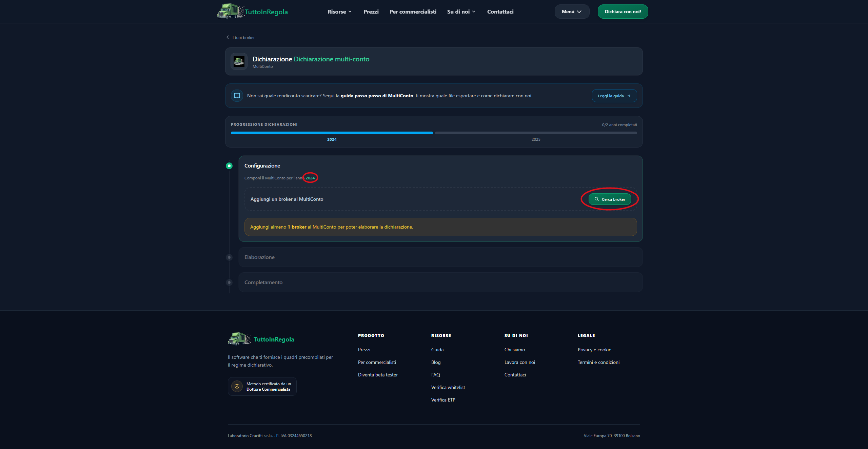The height and width of the screenshot is (449, 868).
Task: Select the 2024 progress bar segment
Action: [x=332, y=133]
